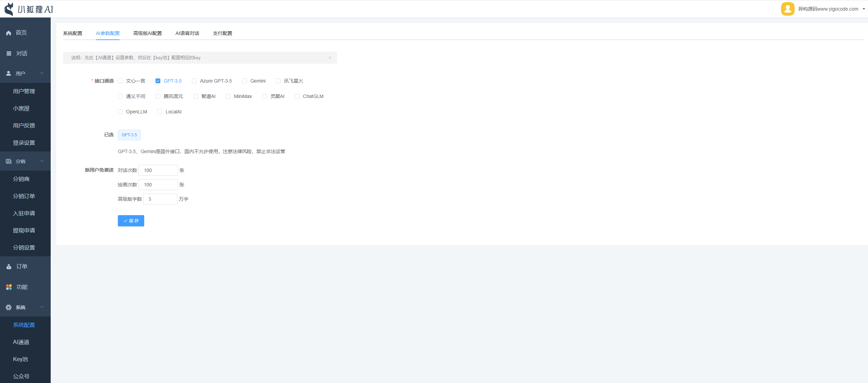Viewport: 868px width, 383px height.
Task: Check the ChatGLM channel checkbox
Action: [297, 97]
